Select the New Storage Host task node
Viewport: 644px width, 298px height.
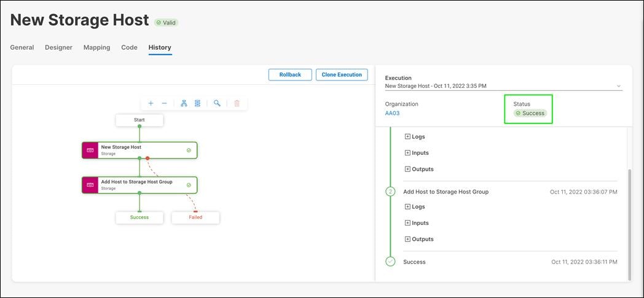coord(139,151)
